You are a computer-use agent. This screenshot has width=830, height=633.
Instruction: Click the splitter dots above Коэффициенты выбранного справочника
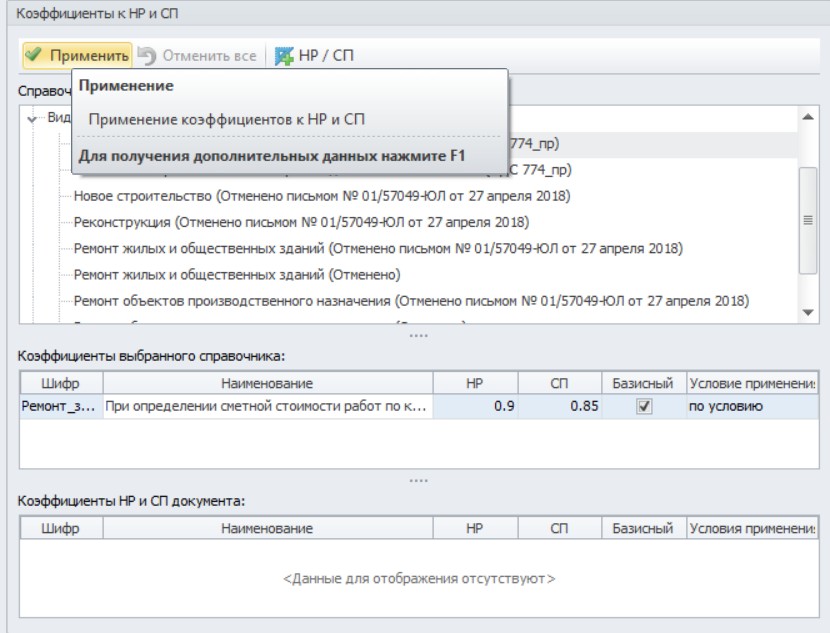(418, 336)
